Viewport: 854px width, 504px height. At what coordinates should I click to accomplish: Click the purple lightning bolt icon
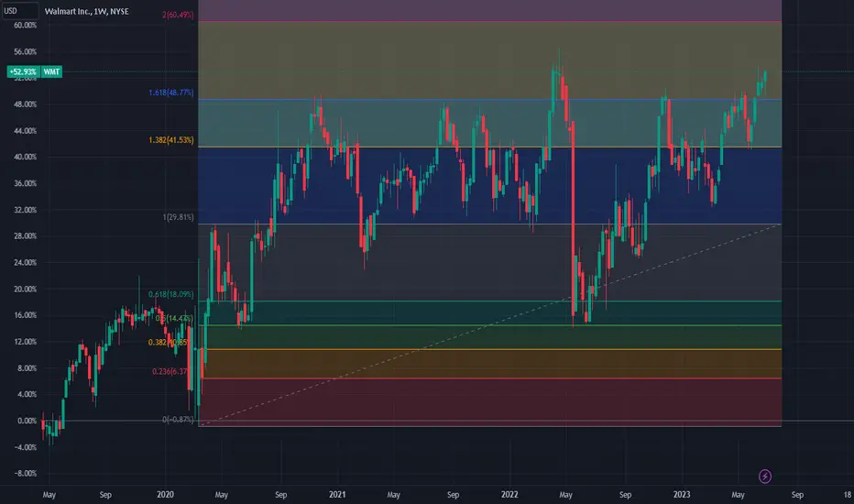pos(765,477)
